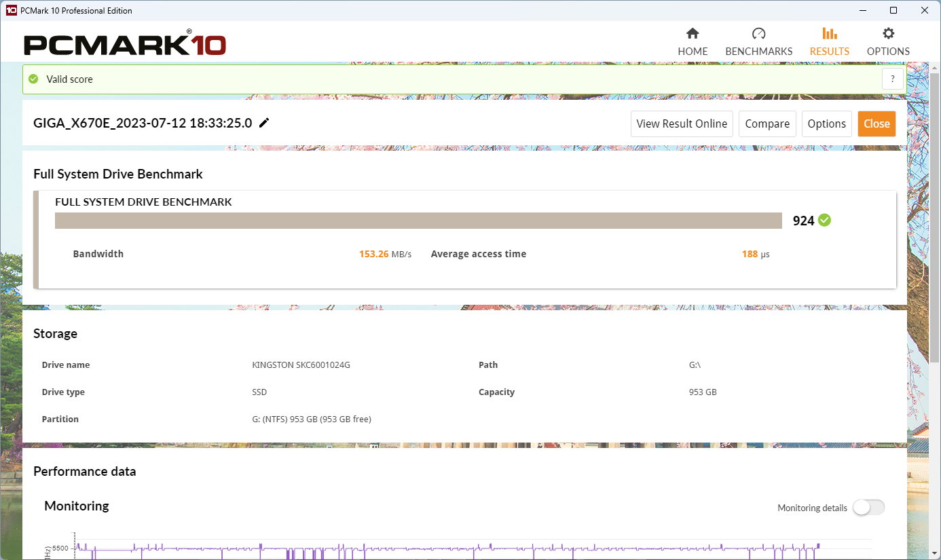Switch to the BENCHMARKS tab
Viewport: 941px width, 560px height.
coord(759,42)
